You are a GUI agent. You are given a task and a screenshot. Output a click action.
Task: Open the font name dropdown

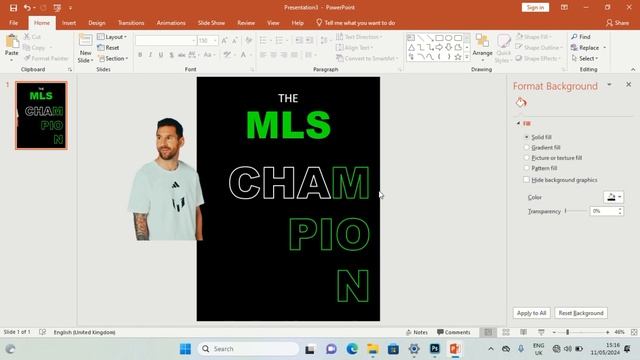tap(193, 40)
